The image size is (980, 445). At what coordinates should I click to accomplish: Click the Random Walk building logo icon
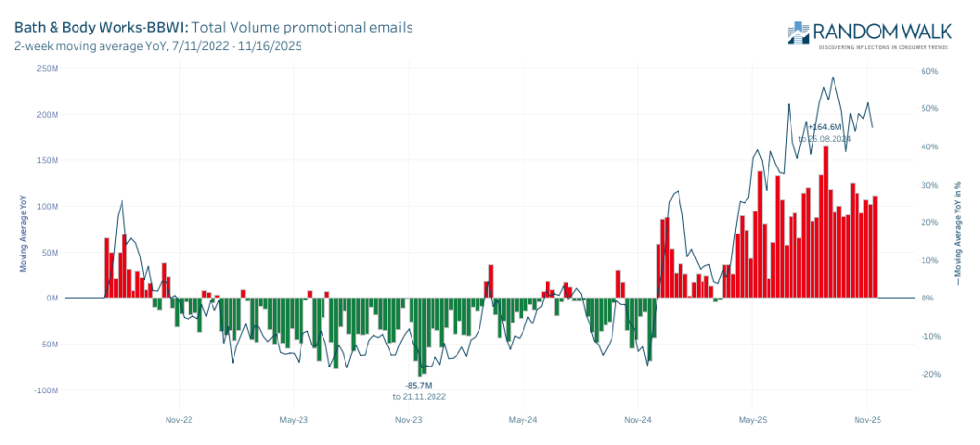point(799,32)
